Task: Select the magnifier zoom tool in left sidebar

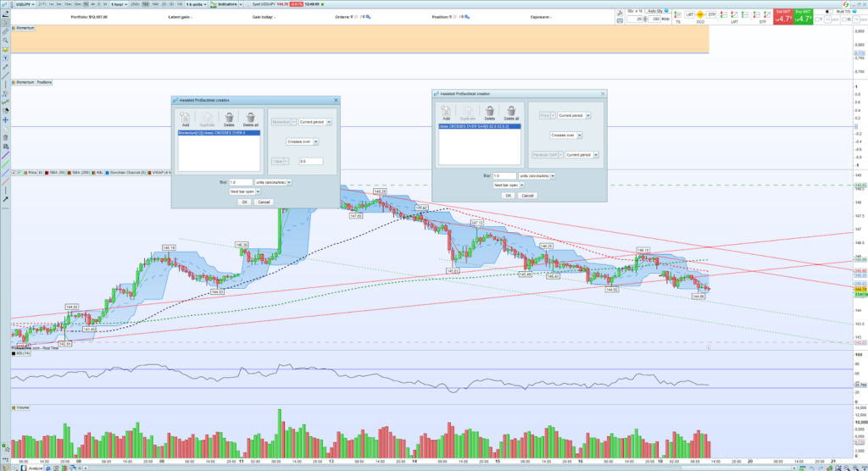Action: (5, 40)
